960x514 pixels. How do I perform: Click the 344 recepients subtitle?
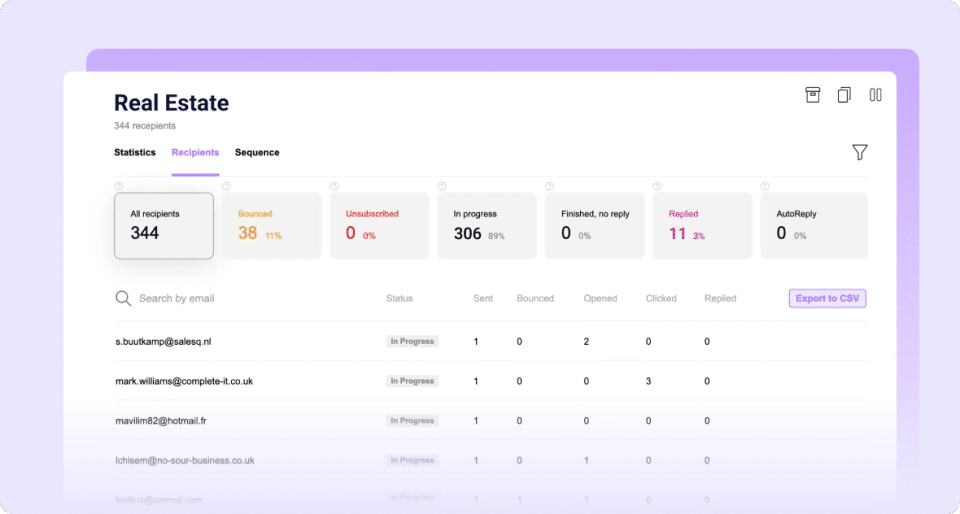point(144,125)
